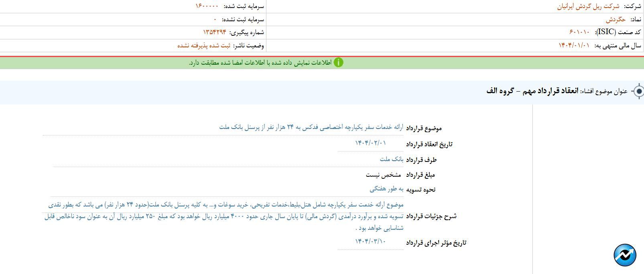
Task: Click contract party value بانک ملت
Action: tap(392, 159)
